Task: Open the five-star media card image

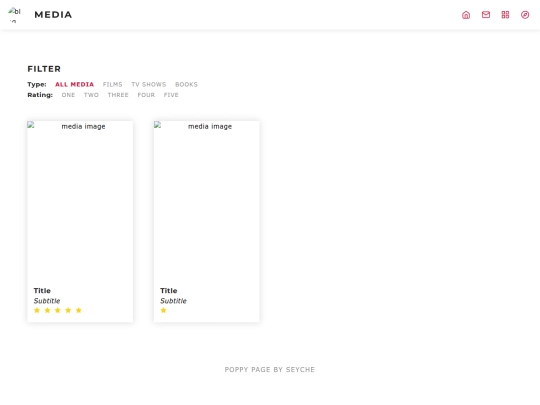Action: point(80,200)
